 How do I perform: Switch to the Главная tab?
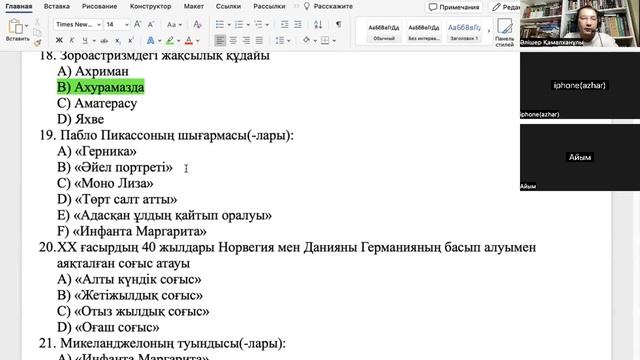pyautogui.click(x=19, y=6)
